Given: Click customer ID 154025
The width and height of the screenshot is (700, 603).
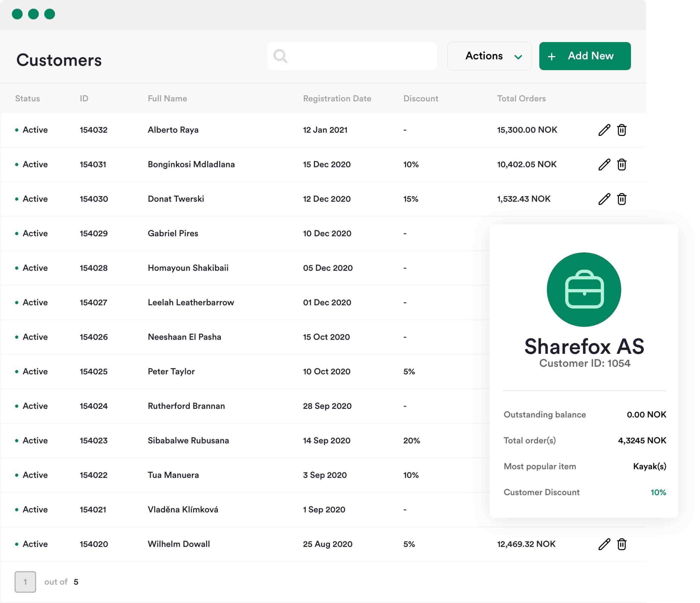Looking at the screenshot, I should (94, 371).
